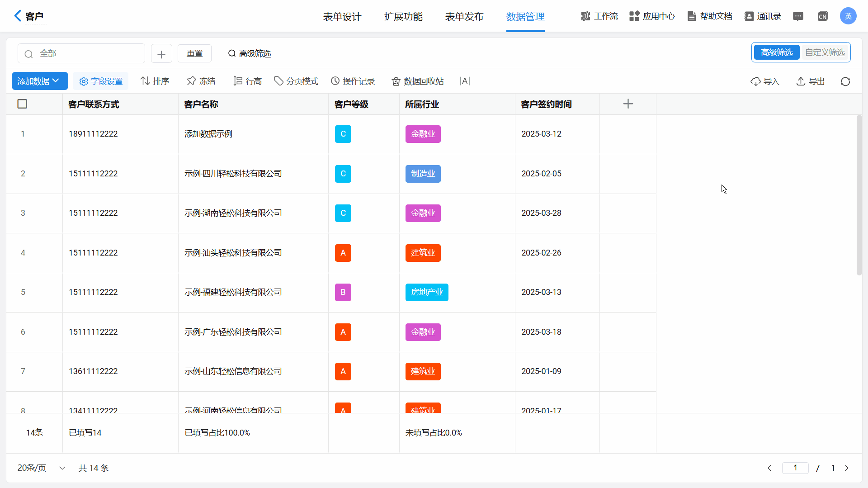This screenshot has width=868, height=488.
Task: Switch to the 表单设计 tab
Action: (x=342, y=17)
